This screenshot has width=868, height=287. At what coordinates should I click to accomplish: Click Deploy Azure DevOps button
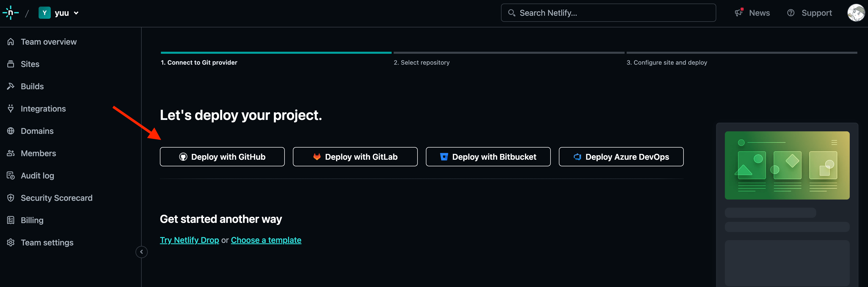(621, 157)
